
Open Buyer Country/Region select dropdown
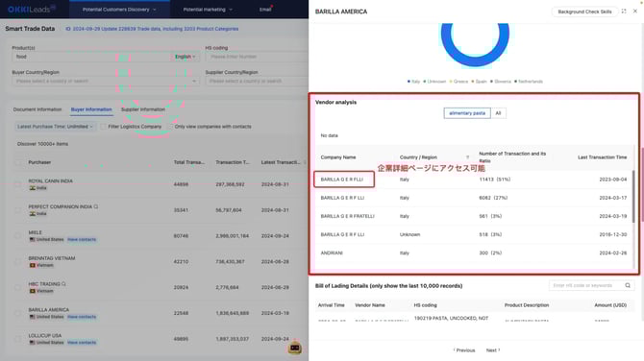pyautogui.click(x=106, y=82)
